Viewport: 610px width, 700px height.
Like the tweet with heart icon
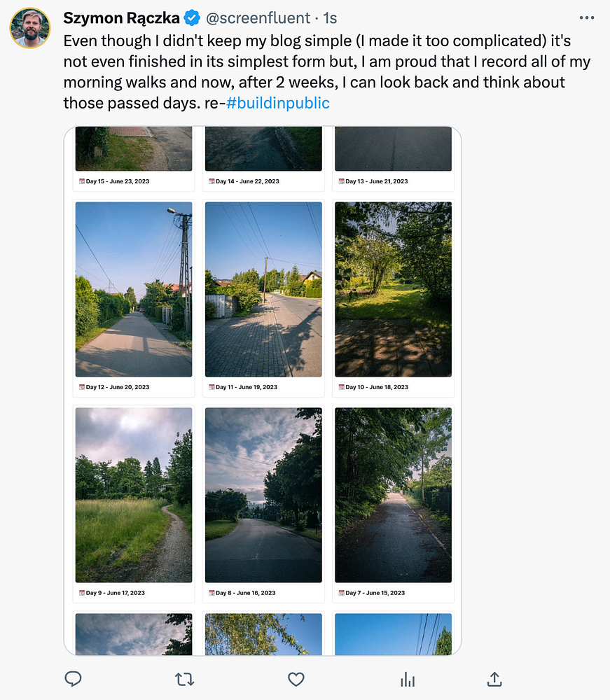click(x=296, y=680)
